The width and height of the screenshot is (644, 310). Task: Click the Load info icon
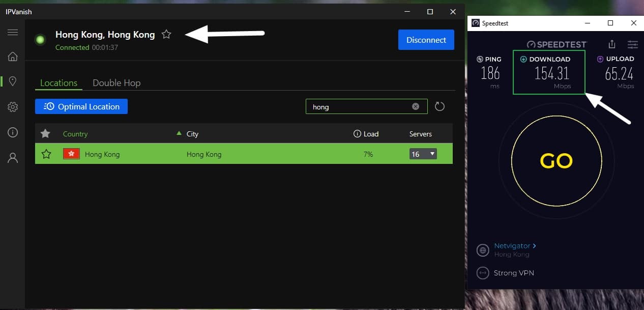tap(357, 134)
